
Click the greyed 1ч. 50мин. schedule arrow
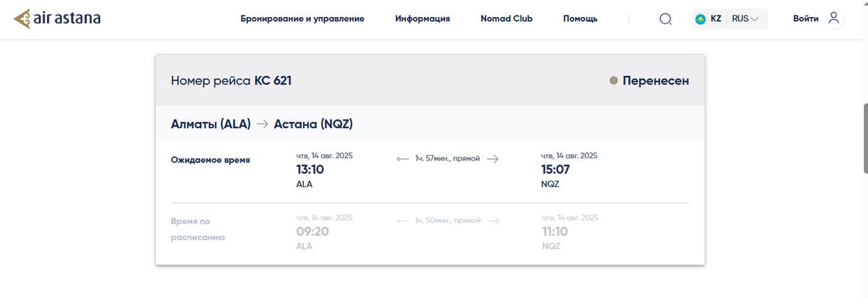494,221
